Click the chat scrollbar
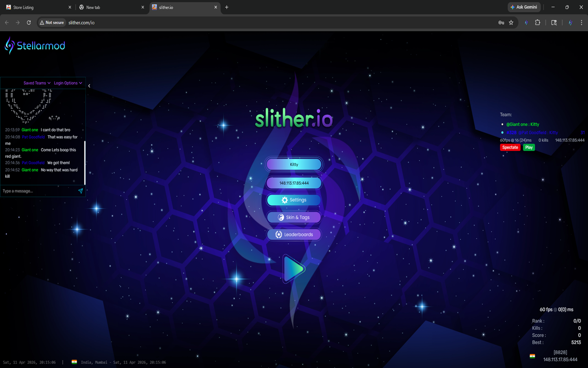This screenshot has width=588, height=368. point(85,162)
